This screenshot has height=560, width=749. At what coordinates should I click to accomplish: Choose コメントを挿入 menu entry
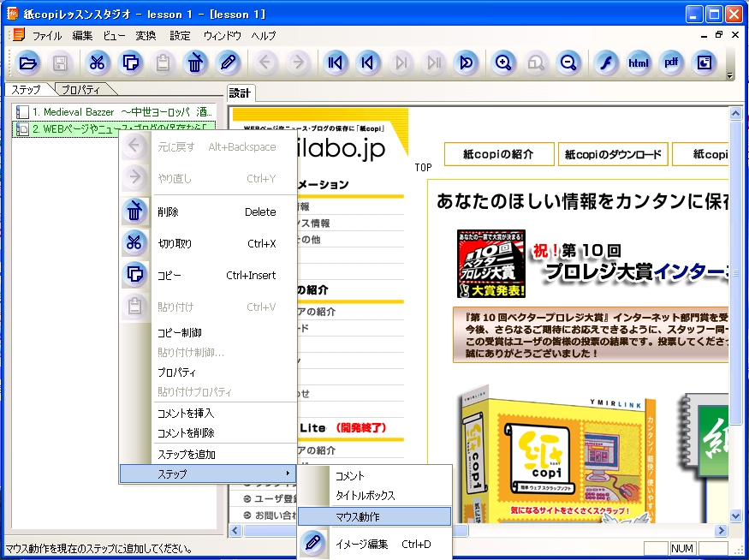(208, 414)
